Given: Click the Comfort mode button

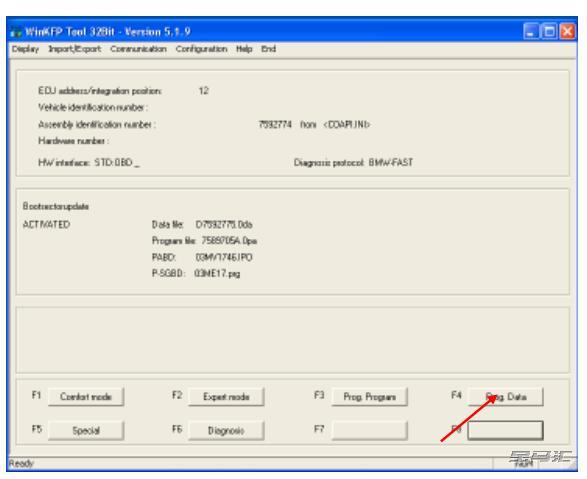Looking at the screenshot, I should (86, 397).
